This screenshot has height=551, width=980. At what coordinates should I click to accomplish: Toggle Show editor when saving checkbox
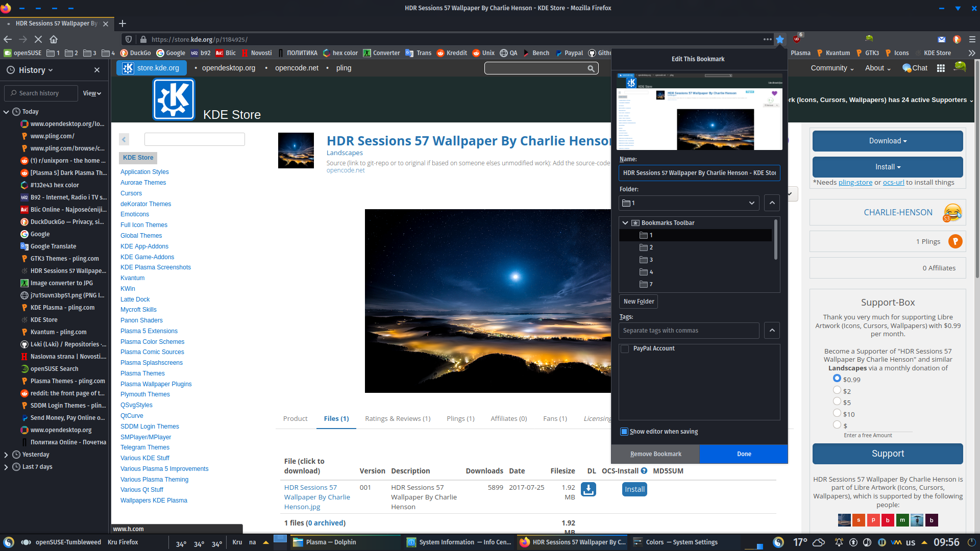[624, 432]
